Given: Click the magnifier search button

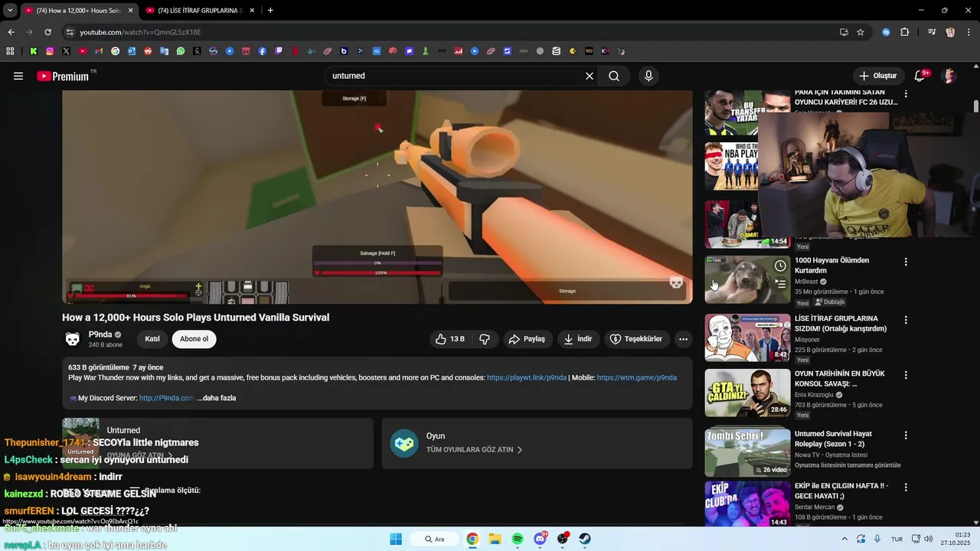Looking at the screenshot, I should (614, 76).
